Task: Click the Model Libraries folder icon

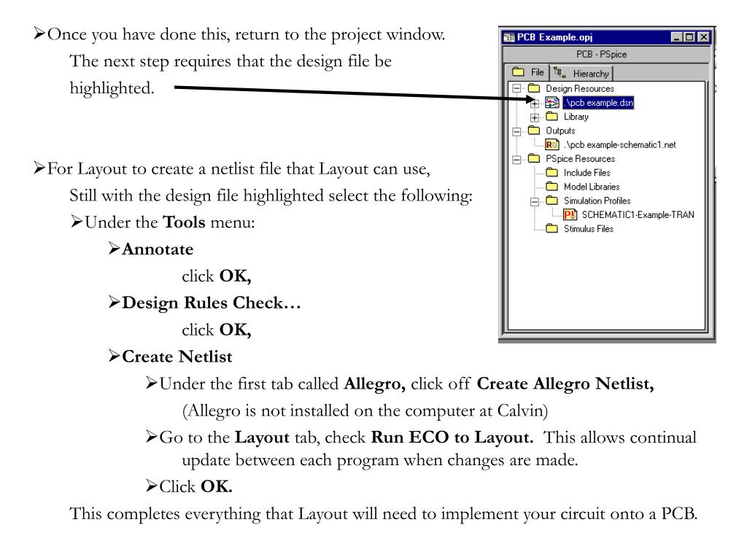Action: (552, 186)
